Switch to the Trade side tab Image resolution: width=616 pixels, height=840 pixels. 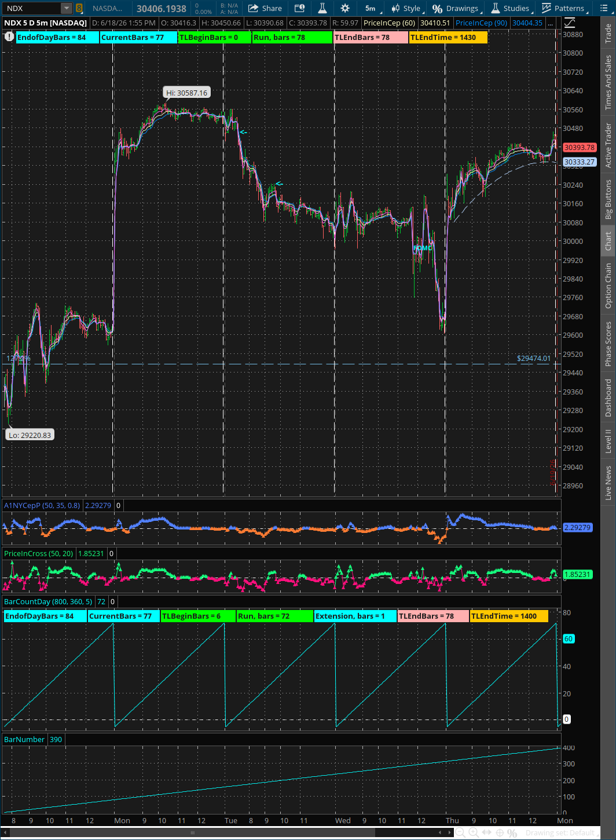point(608,34)
